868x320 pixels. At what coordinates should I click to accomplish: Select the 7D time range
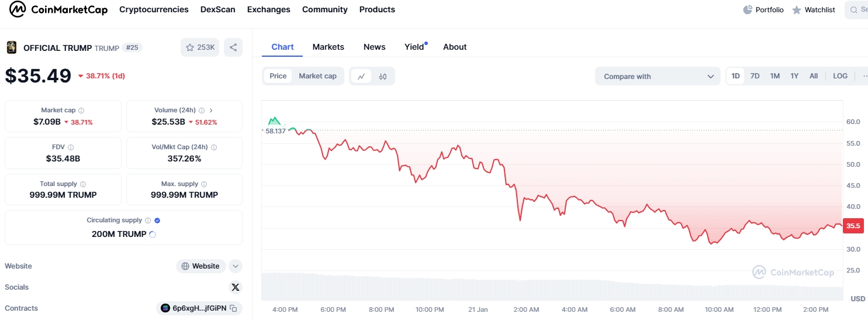(x=755, y=76)
